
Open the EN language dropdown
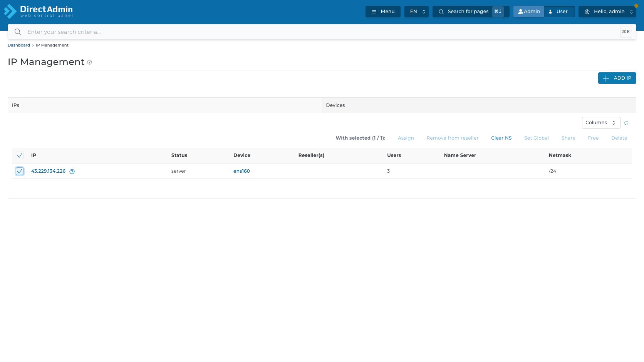tap(416, 12)
